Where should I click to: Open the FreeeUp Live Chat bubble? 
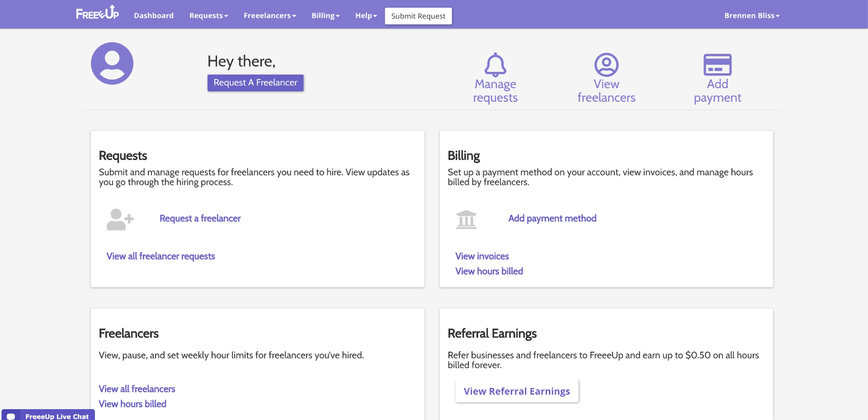pos(48,415)
